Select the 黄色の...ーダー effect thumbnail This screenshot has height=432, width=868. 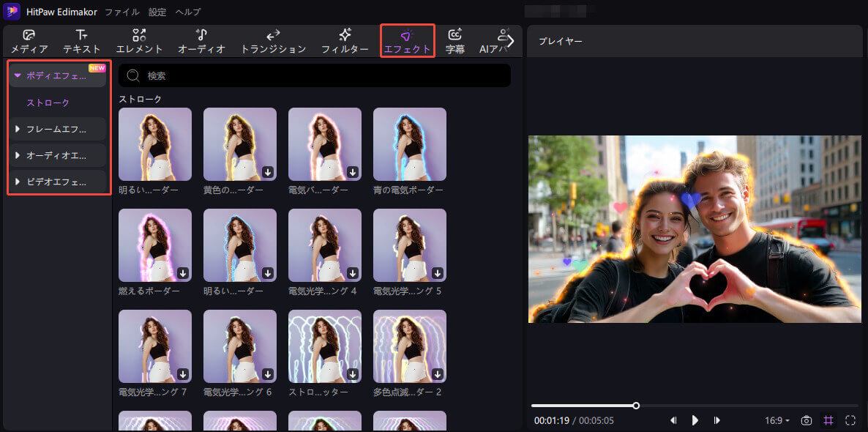pyautogui.click(x=240, y=144)
